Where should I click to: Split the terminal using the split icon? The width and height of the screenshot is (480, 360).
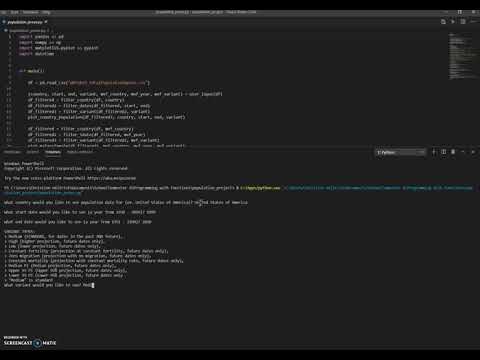[444, 152]
